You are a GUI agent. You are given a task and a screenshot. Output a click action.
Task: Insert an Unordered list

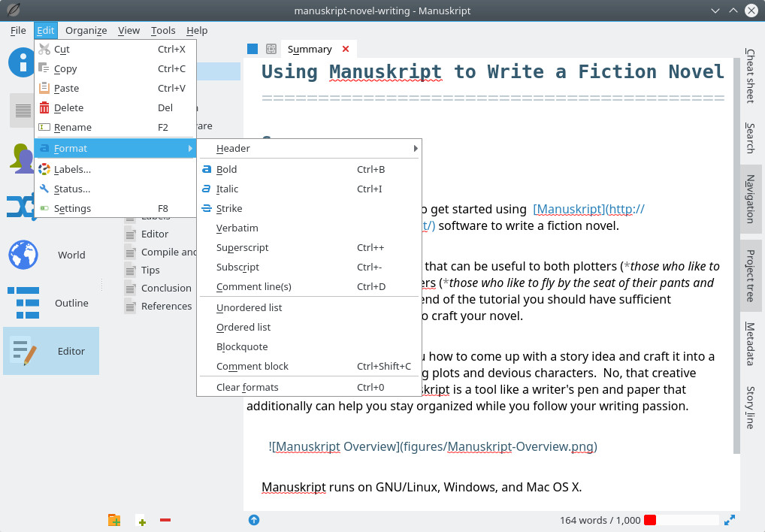[x=310, y=307]
